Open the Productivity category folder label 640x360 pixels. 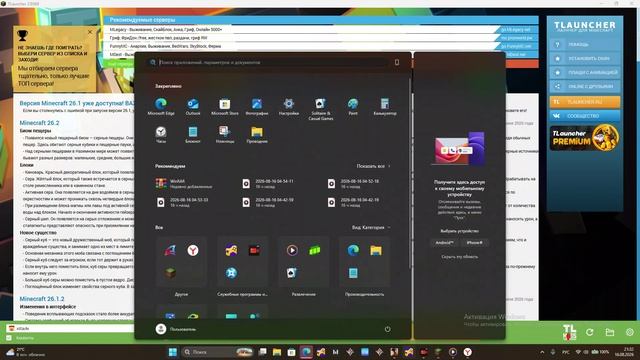coord(364,294)
